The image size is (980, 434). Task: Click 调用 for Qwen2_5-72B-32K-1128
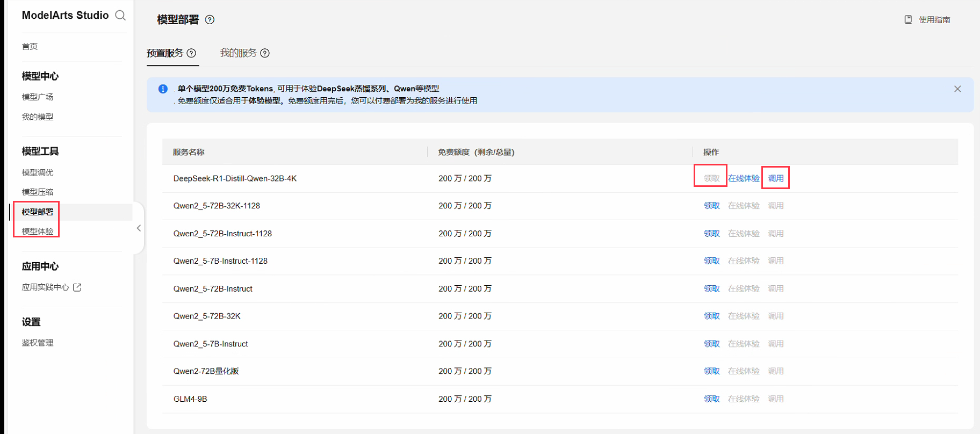point(776,206)
